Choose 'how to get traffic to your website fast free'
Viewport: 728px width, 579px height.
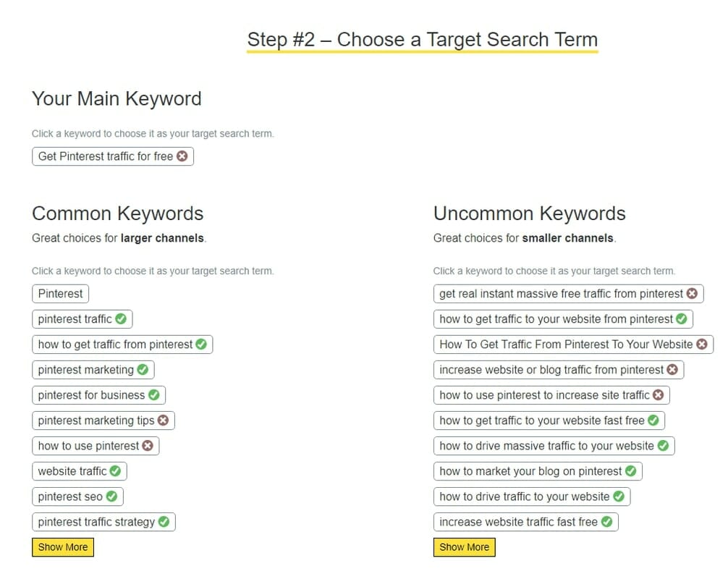coord(541,420)
